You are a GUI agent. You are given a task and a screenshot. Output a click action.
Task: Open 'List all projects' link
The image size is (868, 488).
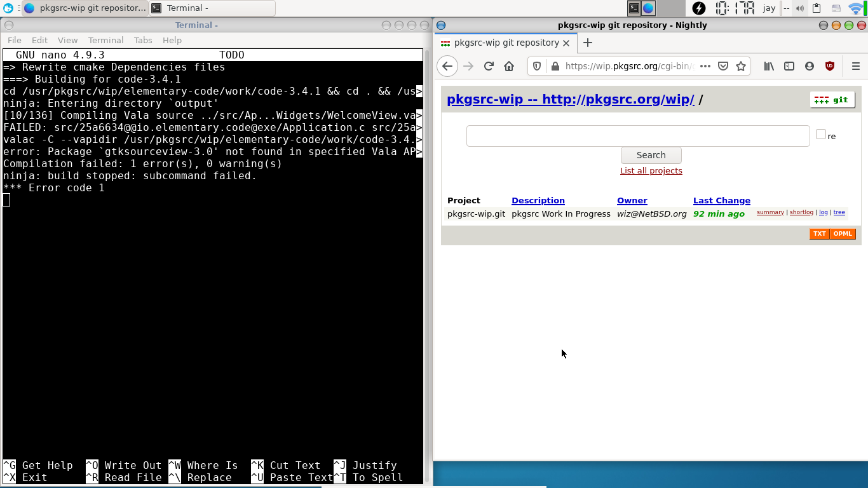pos(651,170)
